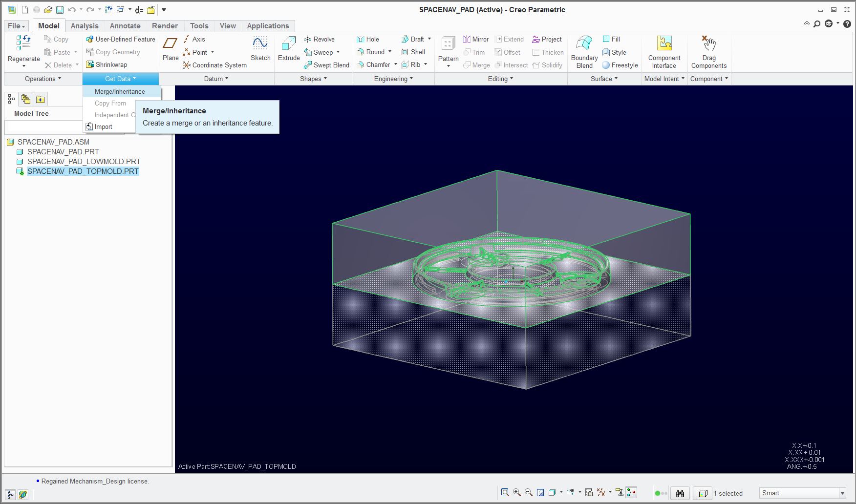Screen dimensions: 856x504
Task: Click the d= relations icon
Action: pyautogui.click(x=139, y=10)
